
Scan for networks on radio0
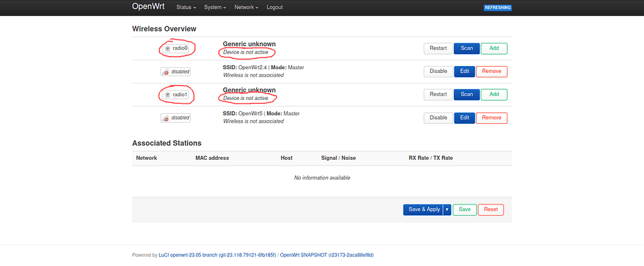[x=466, y=48]
